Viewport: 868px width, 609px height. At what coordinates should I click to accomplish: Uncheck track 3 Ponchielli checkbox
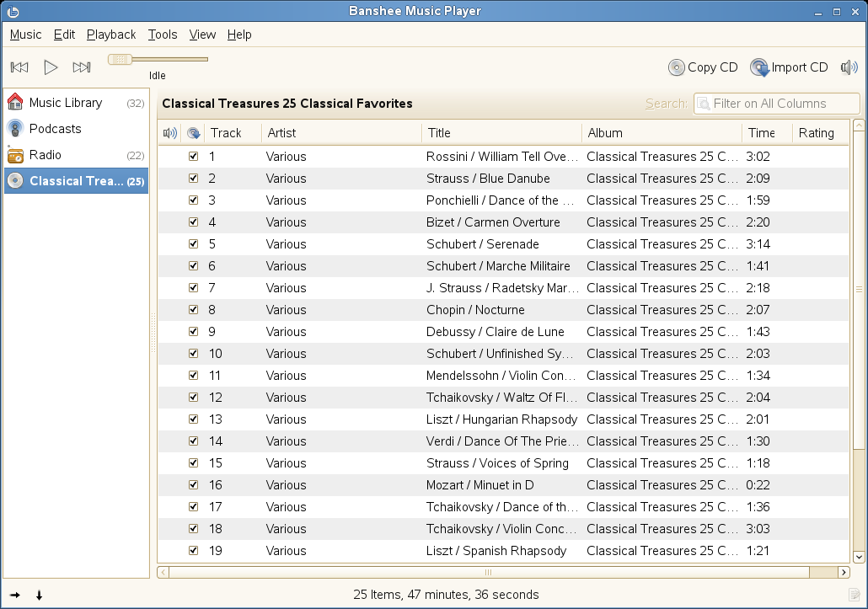coord(193,200)
